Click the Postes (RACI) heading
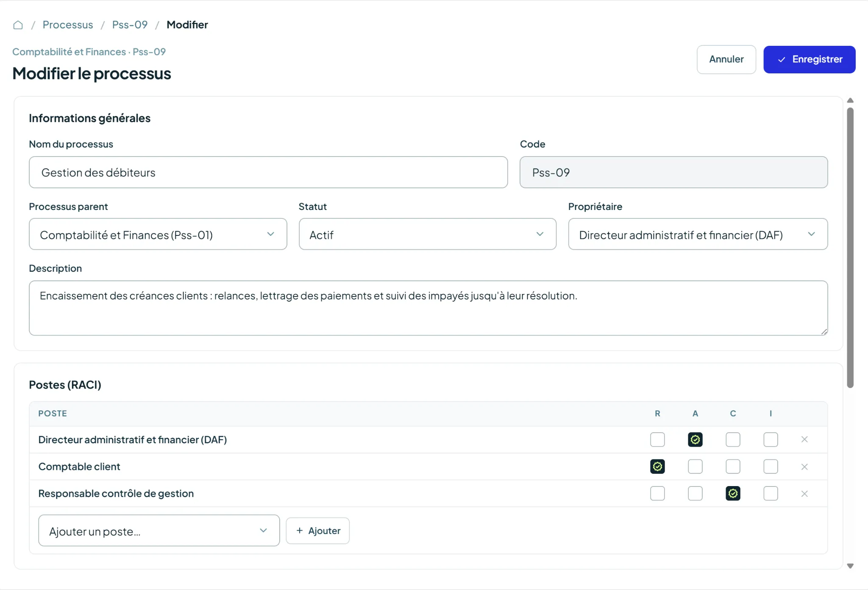The height and width of the screenshot is (590, 868). 65,385
